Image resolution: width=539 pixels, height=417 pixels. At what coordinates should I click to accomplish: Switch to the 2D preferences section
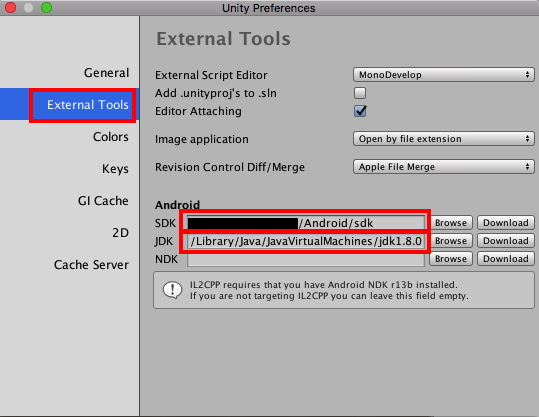tap(120, 233)
